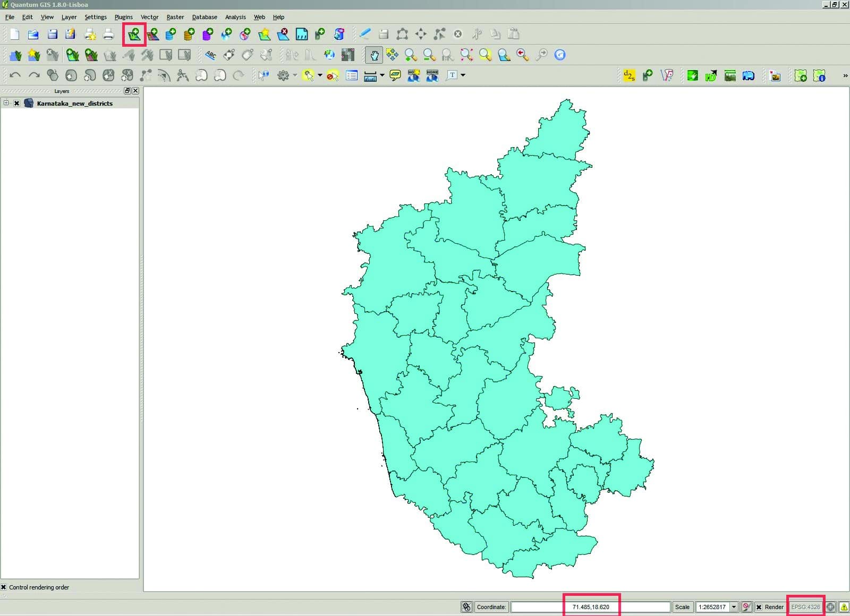This screenshot has height=616, width=850.
Task: Select the Add Raster Layer tool
Action: [154, 34]
